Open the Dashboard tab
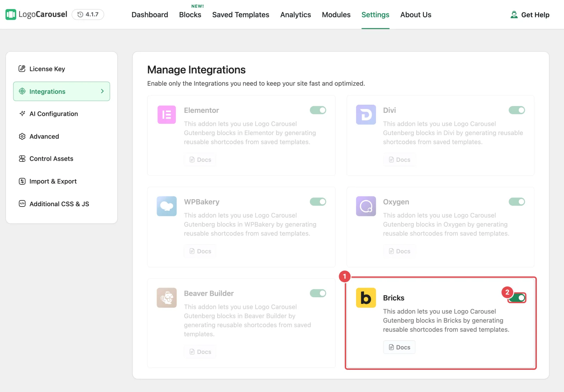This screenshot has width=564, height=392. pos(150,15)
